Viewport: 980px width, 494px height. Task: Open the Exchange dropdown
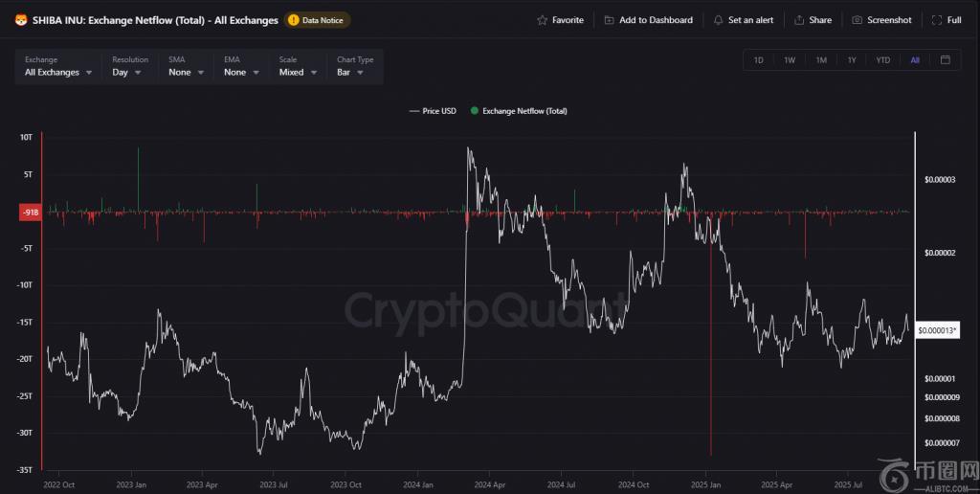[58, 66]
